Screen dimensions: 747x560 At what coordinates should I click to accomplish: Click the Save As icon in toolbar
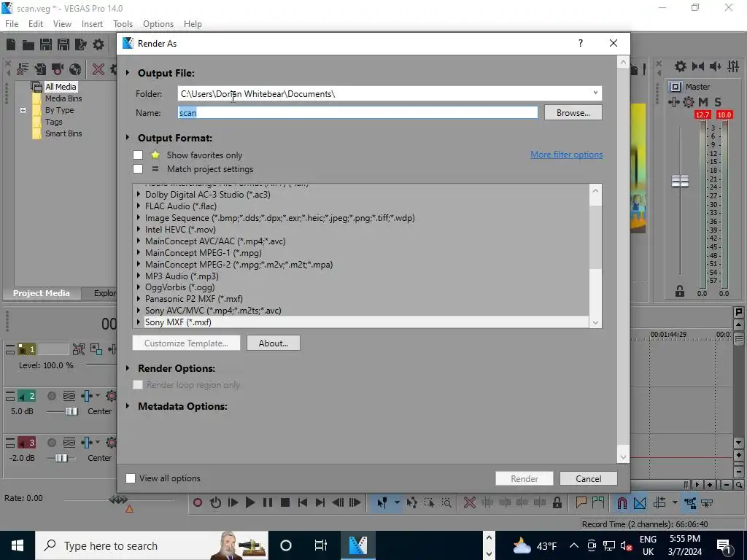click(x=63, y=44)
